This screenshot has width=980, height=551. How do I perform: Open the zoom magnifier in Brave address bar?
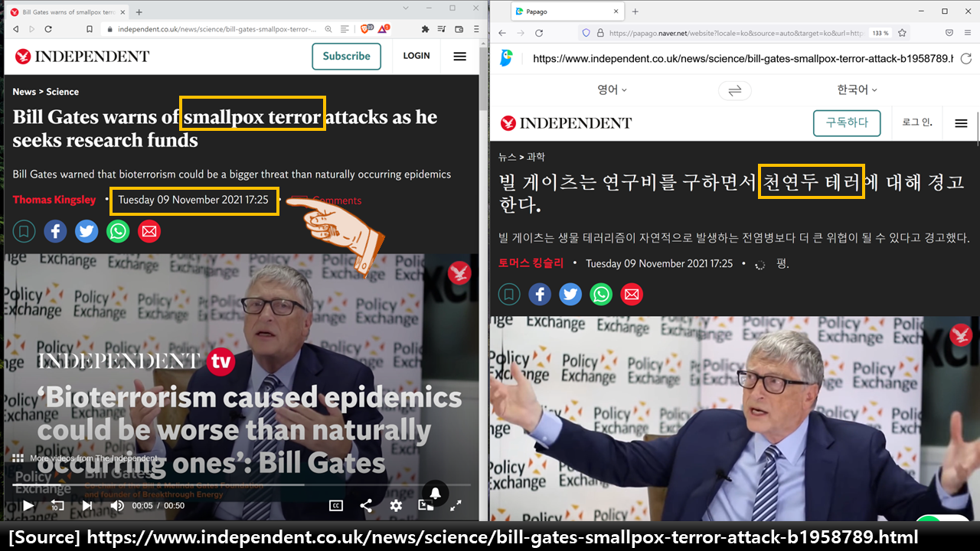(x=328, y=29)
